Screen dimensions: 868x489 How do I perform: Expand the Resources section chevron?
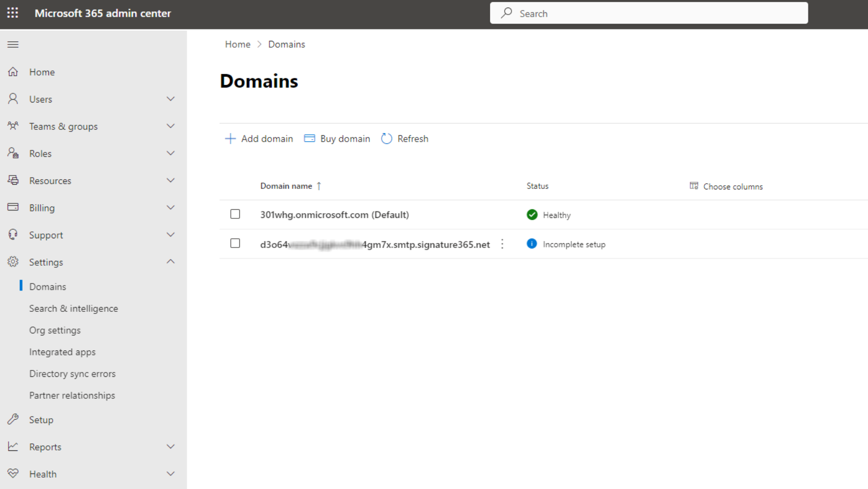[171, 180]
